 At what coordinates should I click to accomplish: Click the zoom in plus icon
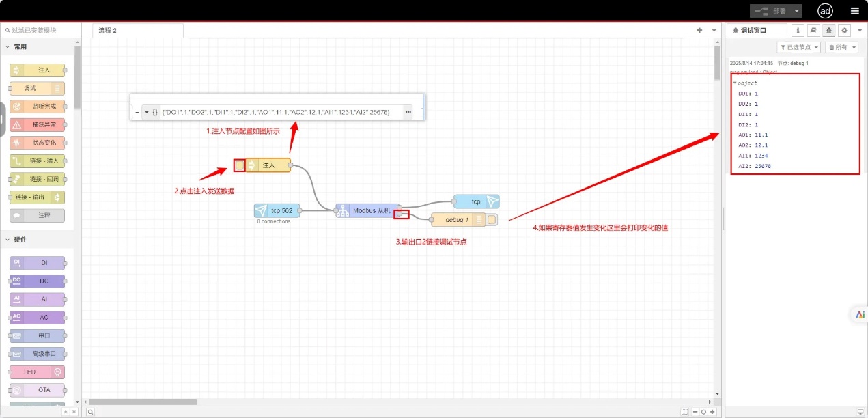tap(712, 412)
